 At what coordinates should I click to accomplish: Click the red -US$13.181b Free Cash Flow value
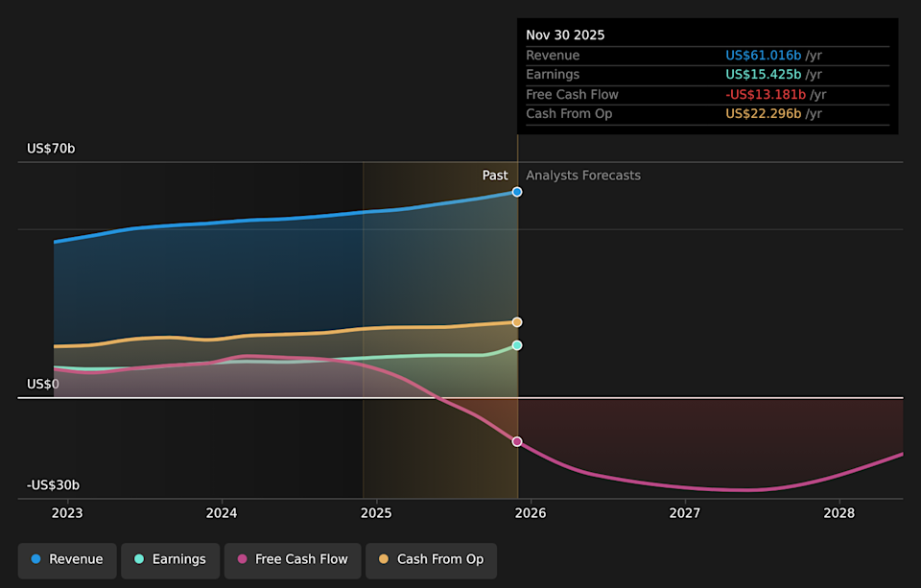766,95
